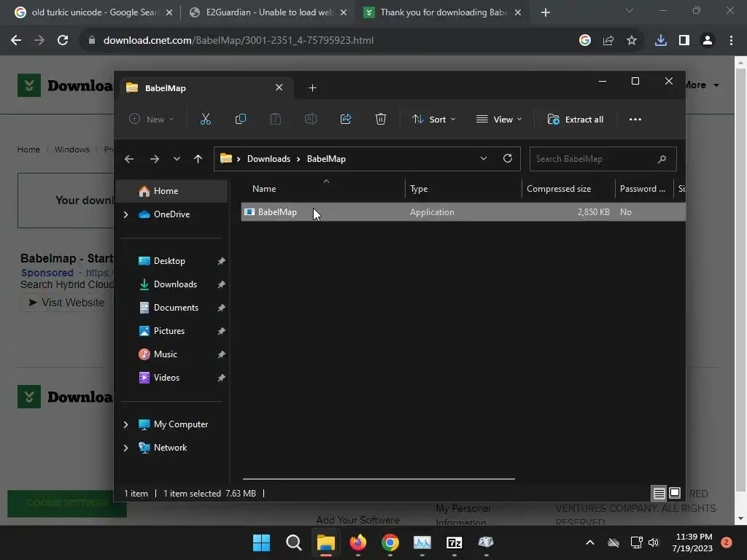Click Visit Website on the CNET page

(66, 303)
